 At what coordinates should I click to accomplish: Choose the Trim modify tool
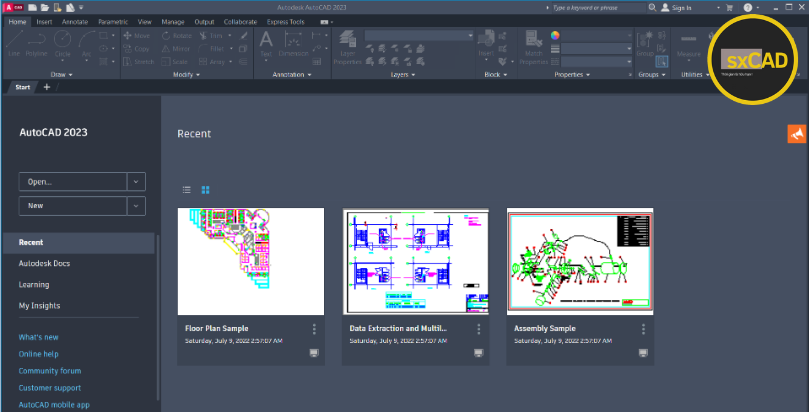click(x=212, y=36)
